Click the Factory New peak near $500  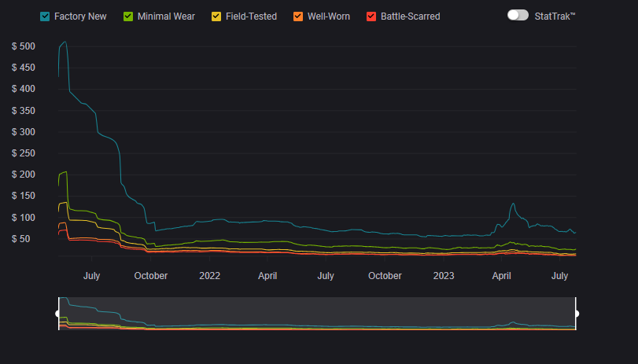[65, 42]
